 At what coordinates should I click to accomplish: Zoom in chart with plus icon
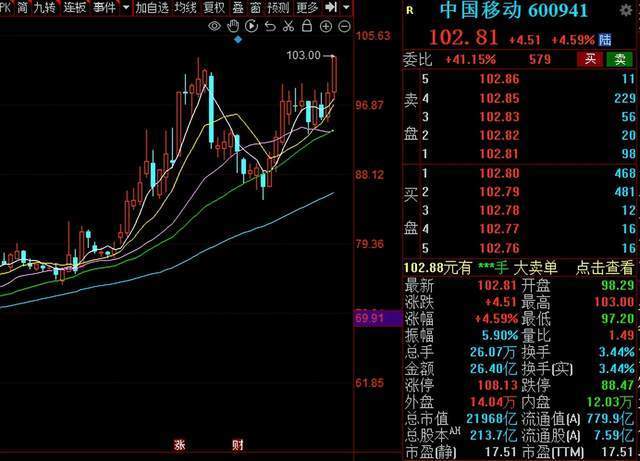(325, 27)
